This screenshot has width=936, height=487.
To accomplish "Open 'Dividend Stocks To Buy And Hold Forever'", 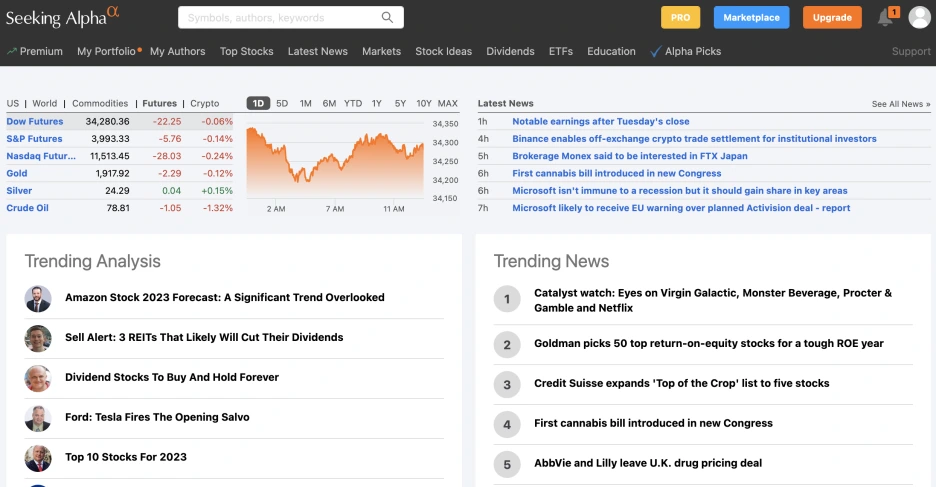I will [x=172, y=377].
